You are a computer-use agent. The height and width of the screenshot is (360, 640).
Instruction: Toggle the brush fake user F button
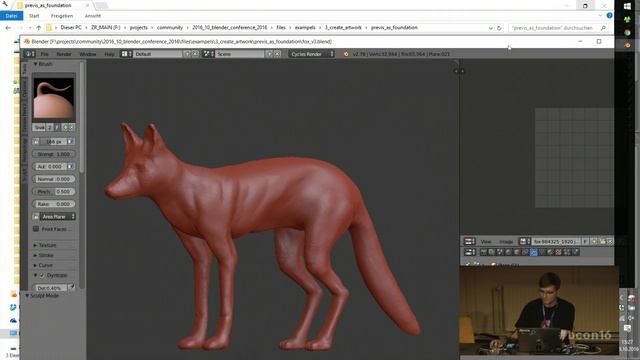[57, 128]
